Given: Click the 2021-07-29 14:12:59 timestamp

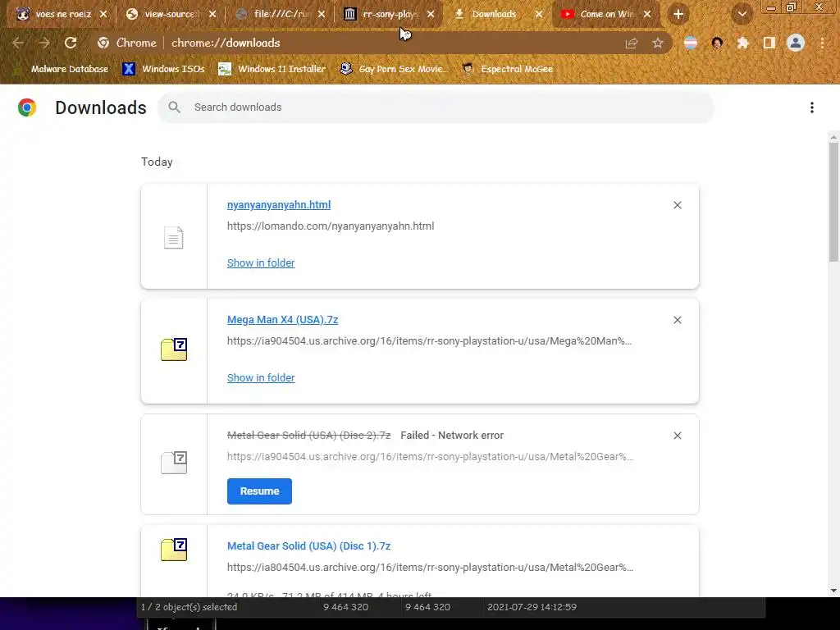Looking at the screenshot, I should click(532, 607).
